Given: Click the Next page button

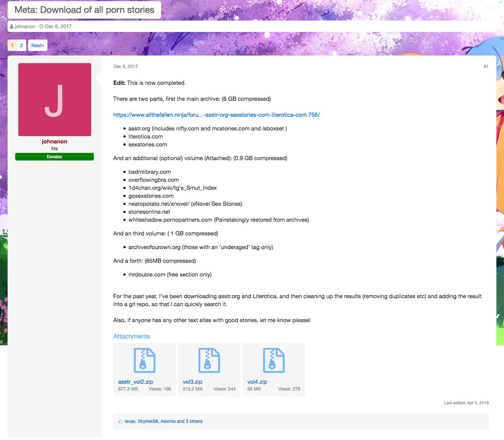Looking at the screenshot, I should [x=38, y=46].
